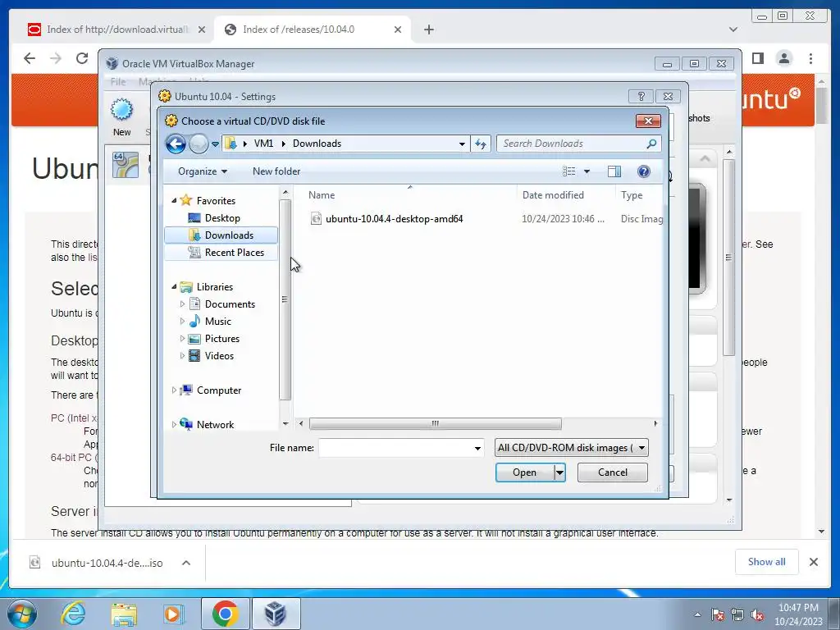Open the Windows Start menu
Image resolution: width=840 pixels, height=630 pixels.
(x=22, y=614)
